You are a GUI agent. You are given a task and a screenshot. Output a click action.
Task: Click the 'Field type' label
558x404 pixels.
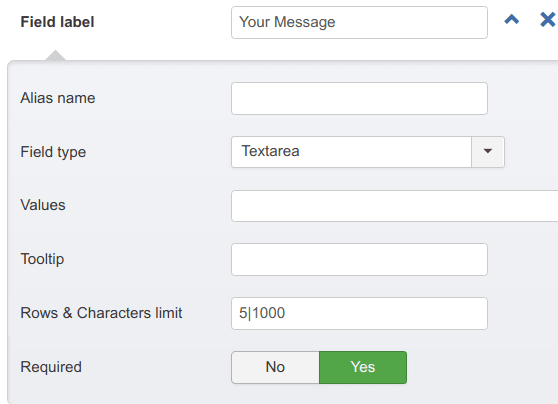click(53, 152)
